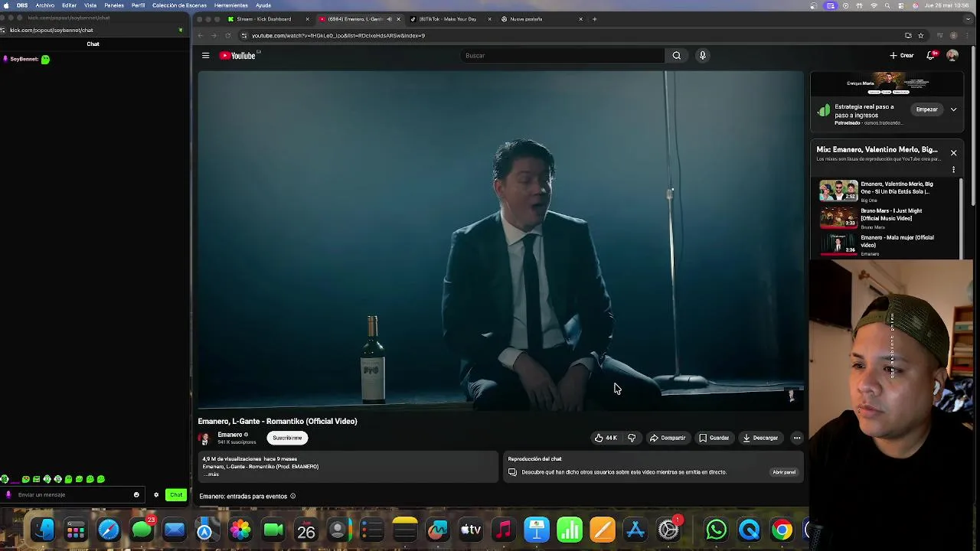Open the Paneles menu
The width and height of the screenshot is (980, 551).
114,5
